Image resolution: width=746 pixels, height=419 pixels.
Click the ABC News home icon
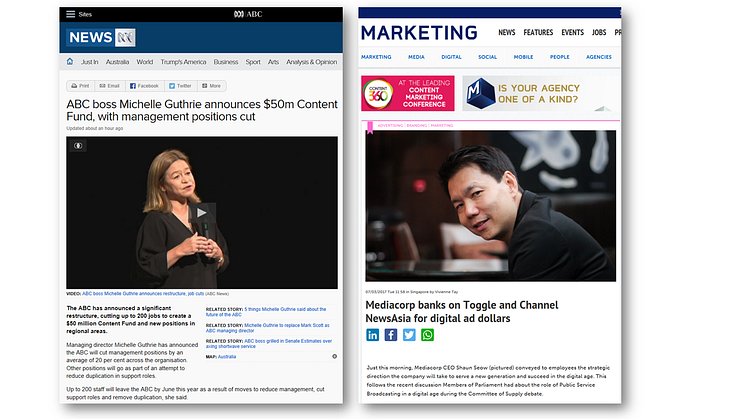70,61
